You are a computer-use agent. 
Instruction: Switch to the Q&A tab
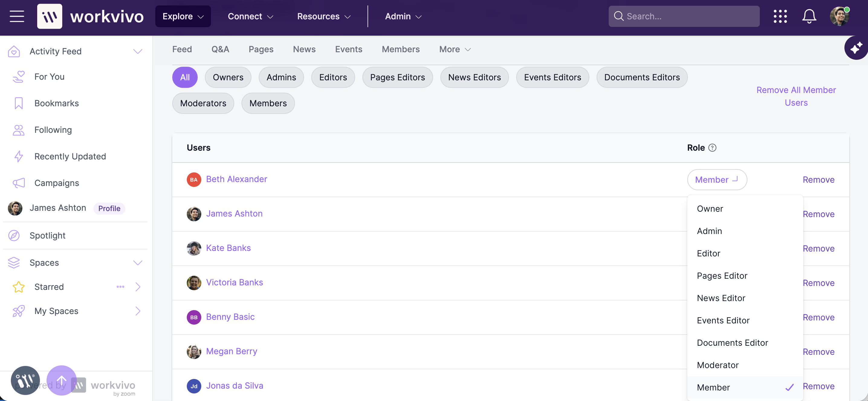click(220, 49)
